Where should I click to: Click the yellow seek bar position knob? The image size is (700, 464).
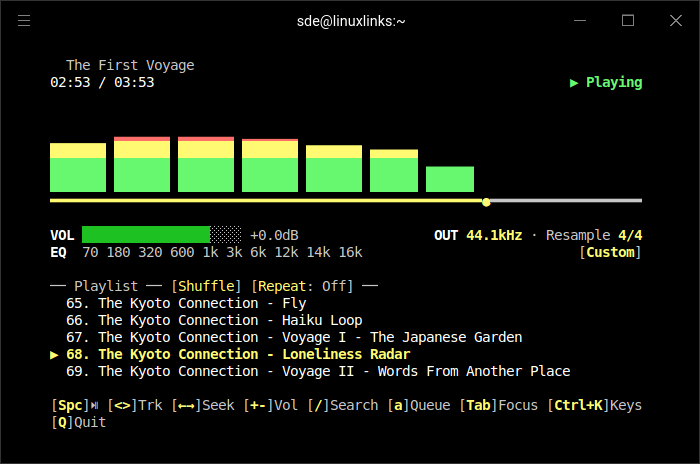tap(486, 202)
